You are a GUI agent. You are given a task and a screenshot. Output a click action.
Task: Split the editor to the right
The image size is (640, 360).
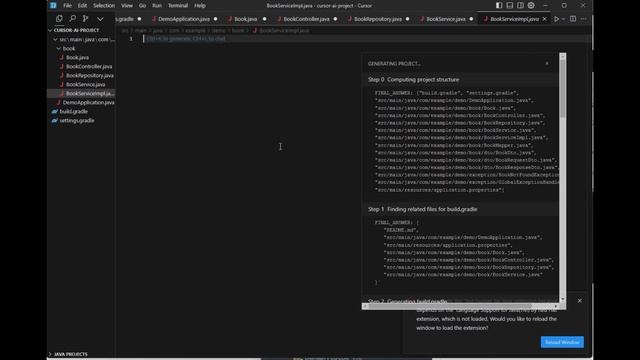[573, 19]
